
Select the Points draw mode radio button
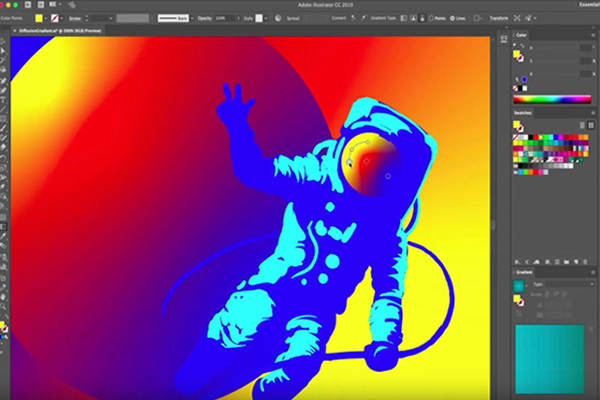[431, 18]
